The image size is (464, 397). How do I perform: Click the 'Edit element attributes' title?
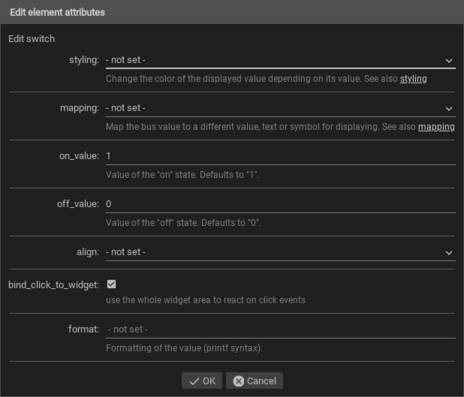pyautogui.click(x=57, y=12)
